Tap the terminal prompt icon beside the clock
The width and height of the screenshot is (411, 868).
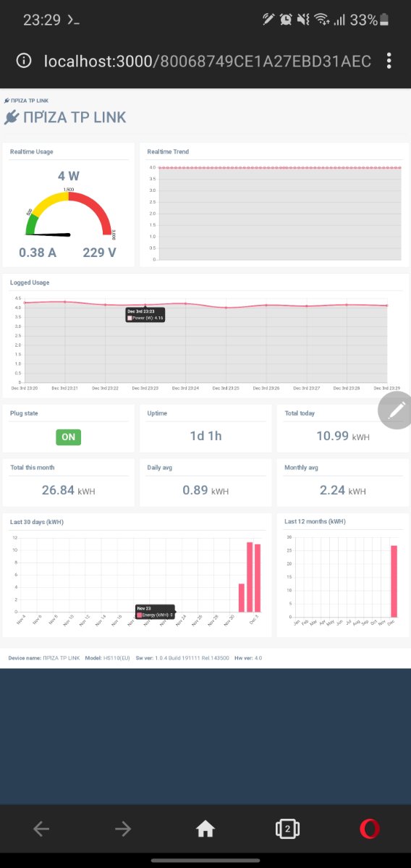tap(73, 20)
